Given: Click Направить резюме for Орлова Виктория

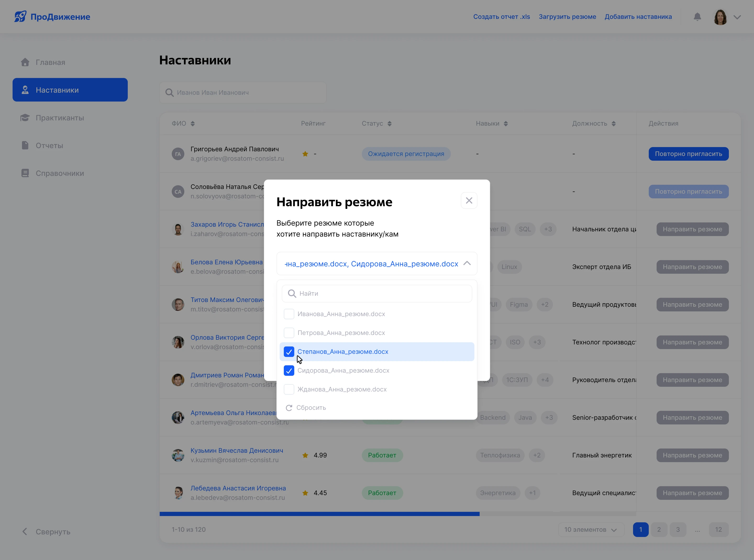Looking at the screenshot, I should coord(692,342).
